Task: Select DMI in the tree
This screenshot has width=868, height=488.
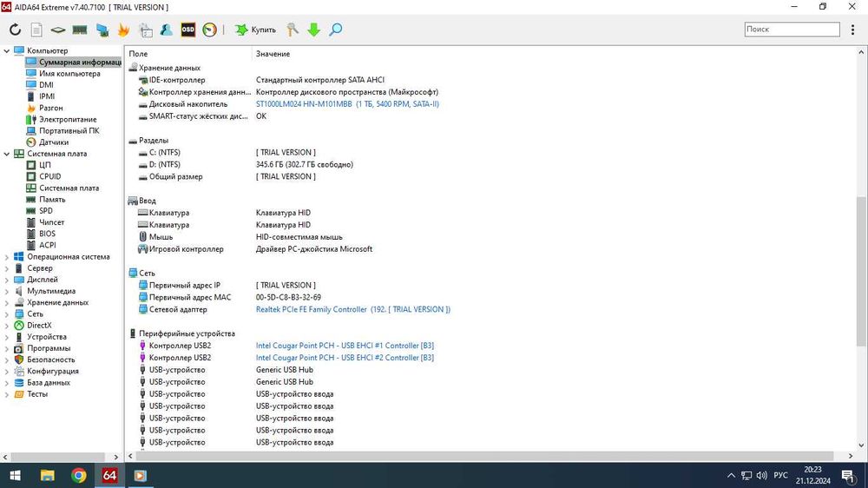Action: tap(47, 85)
